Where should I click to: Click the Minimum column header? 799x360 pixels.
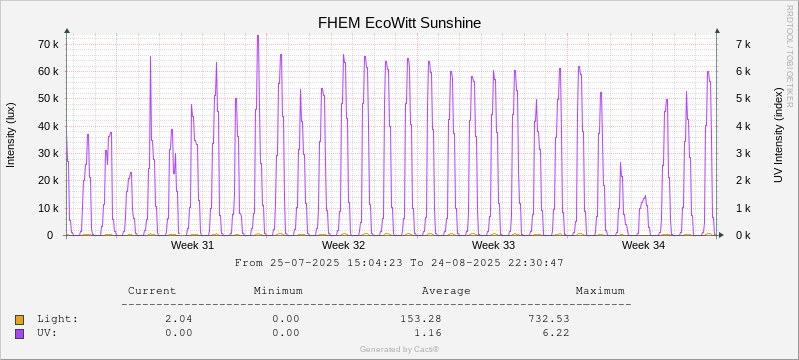278,291
